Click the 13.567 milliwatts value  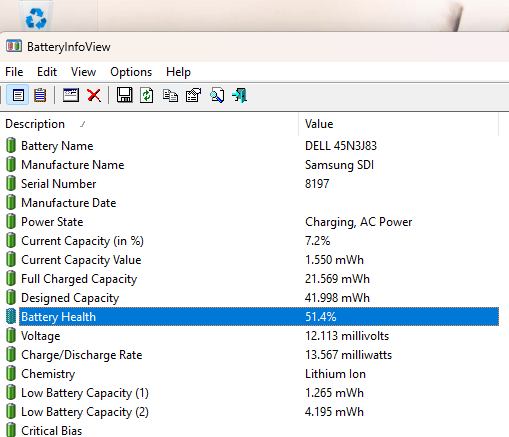(348, 355)
